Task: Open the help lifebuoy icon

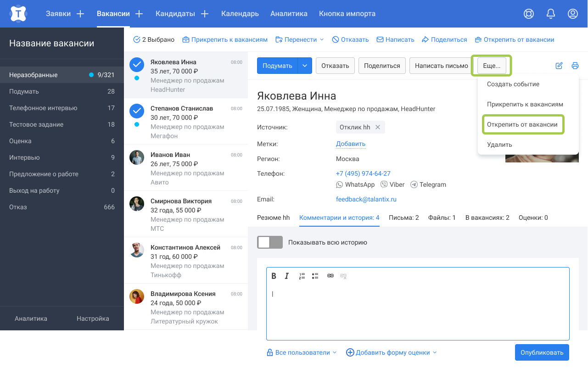Action: point(529,14)
